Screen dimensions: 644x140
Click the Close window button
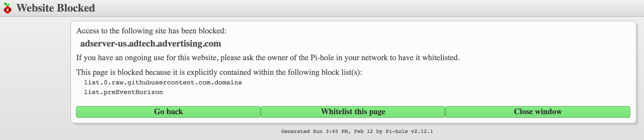(538, 112)
